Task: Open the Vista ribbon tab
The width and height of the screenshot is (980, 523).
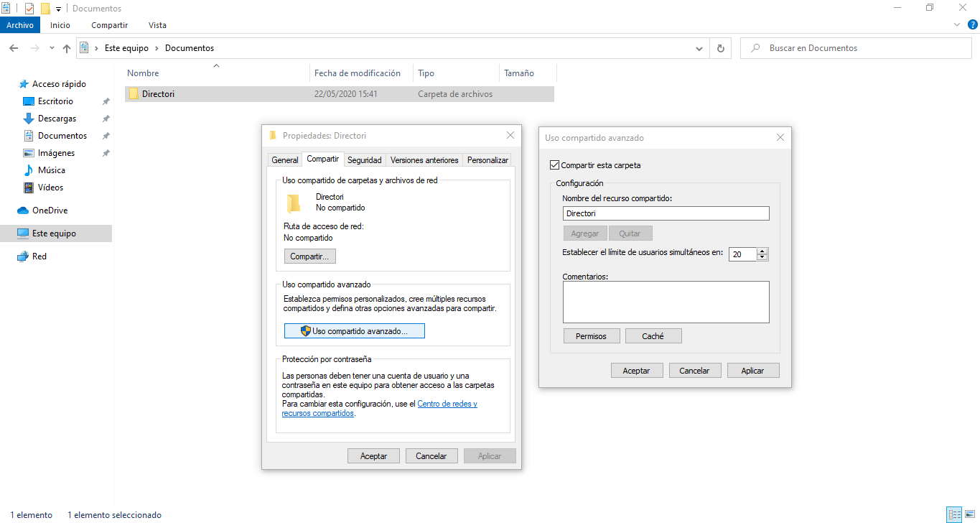Action: pos(157,25)
